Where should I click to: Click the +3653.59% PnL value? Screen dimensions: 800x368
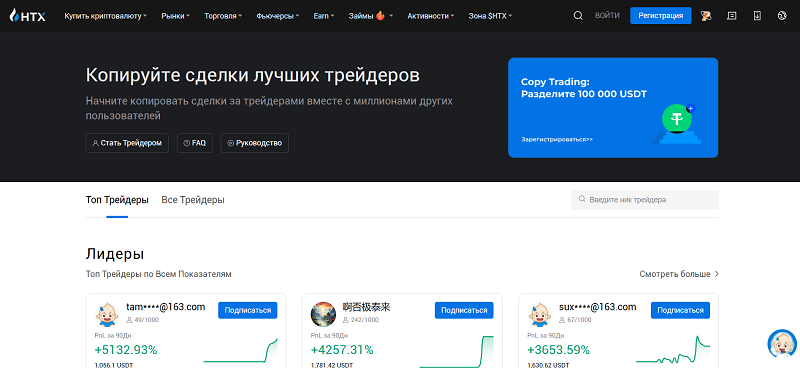point(559,350)
